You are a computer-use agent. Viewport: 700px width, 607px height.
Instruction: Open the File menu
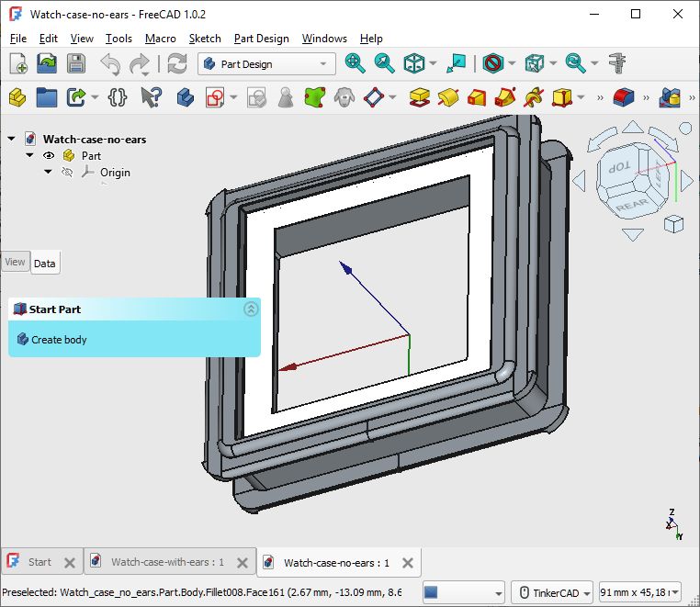[x=18, y=39]
